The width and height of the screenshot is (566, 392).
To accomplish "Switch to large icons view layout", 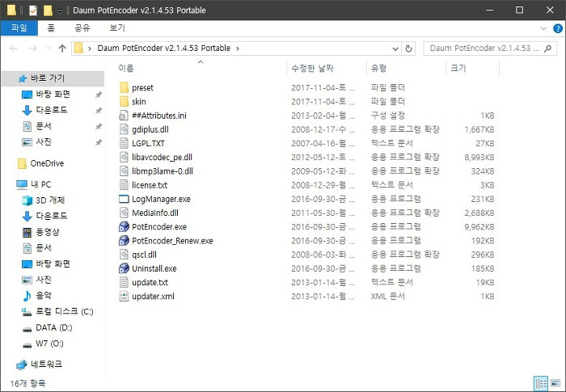I will tap(555, 383).
